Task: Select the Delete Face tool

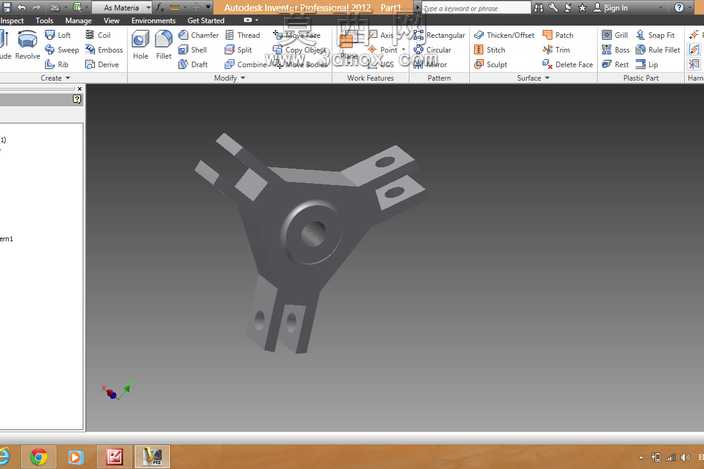Action: [568, 65]
